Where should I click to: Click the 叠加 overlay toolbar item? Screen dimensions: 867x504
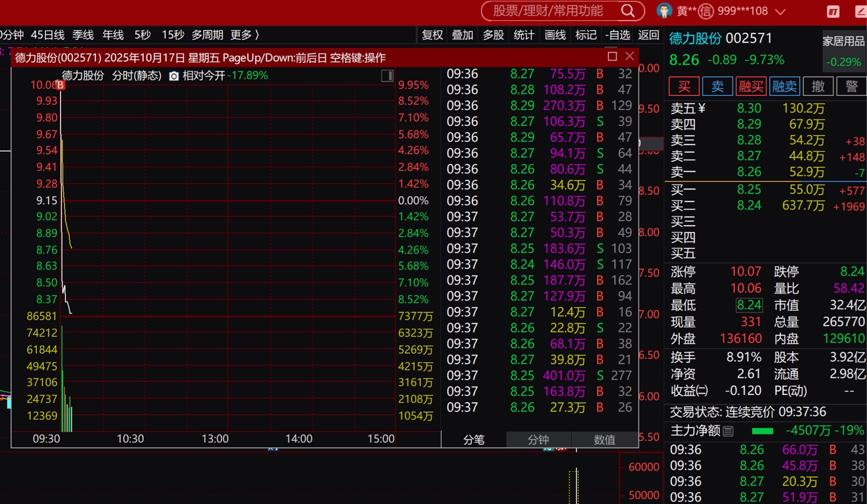pos(463,35)
